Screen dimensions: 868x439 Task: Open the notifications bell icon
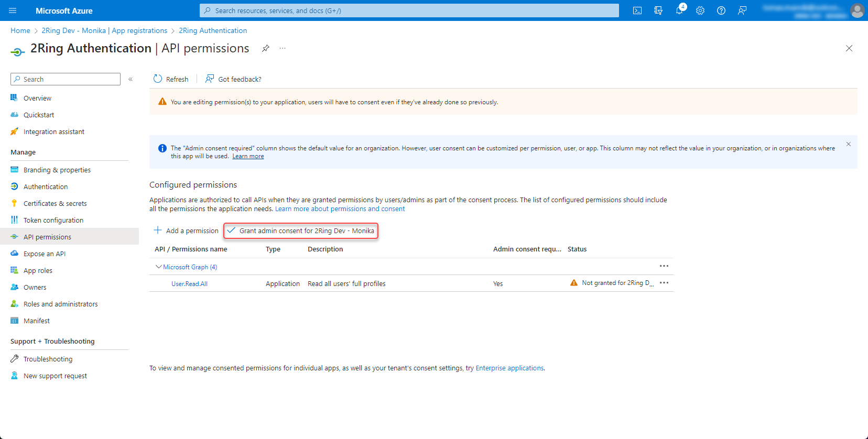[x=679, y=10]
